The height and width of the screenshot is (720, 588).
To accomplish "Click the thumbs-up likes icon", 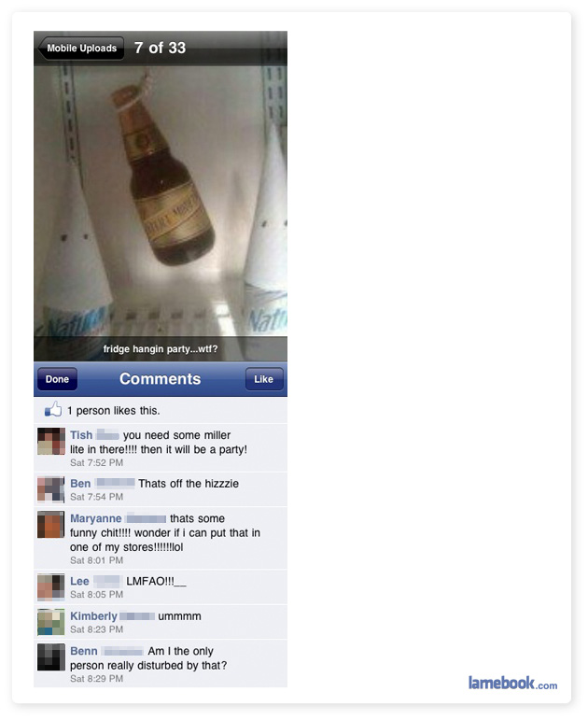I will pyautogui.click(x=53, y=410).
